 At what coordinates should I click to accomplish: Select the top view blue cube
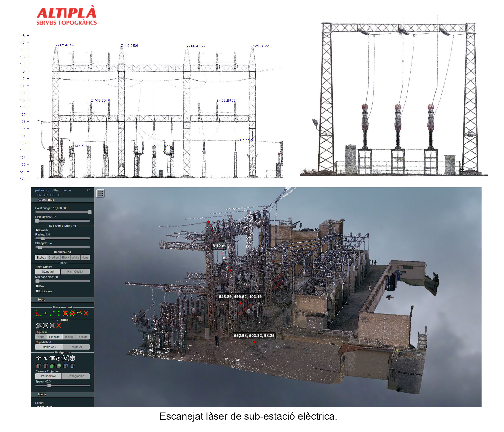click(66, 366)
